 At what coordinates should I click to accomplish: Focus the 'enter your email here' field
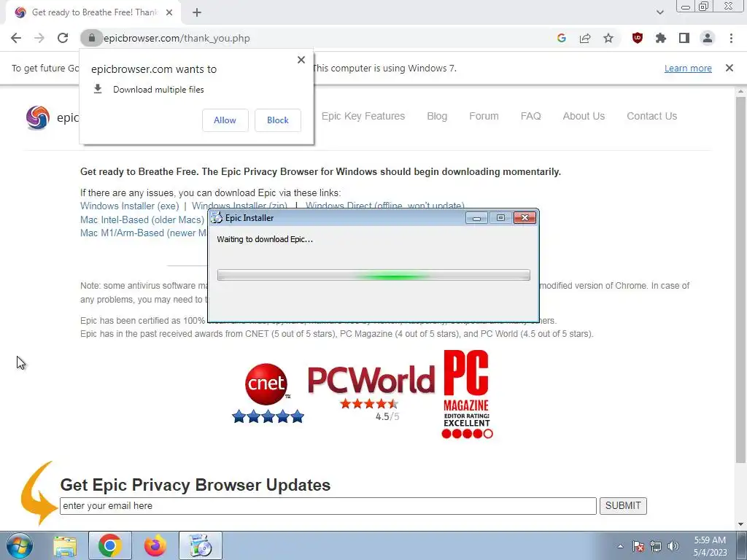coord(328,506)
